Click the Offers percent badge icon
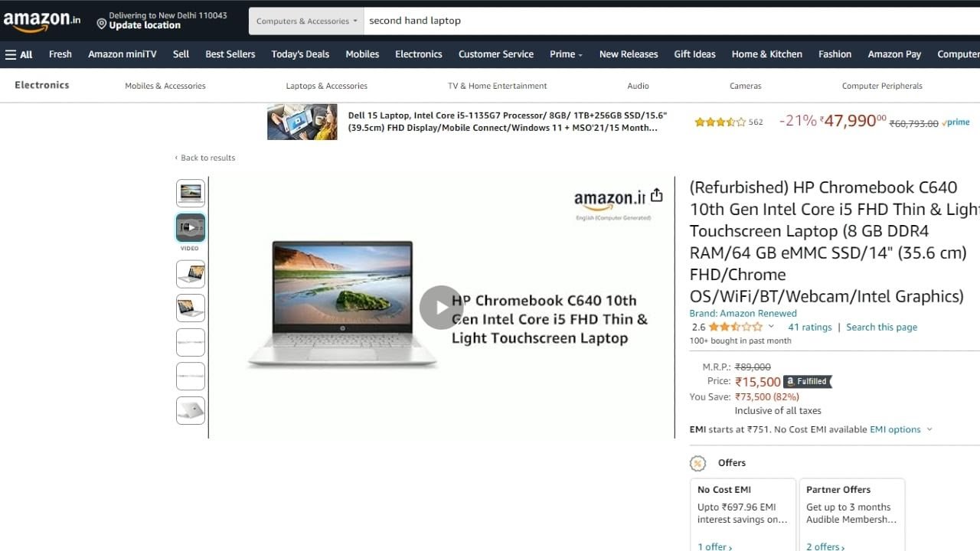Screen dimensions: 980x551 point(697,463)
